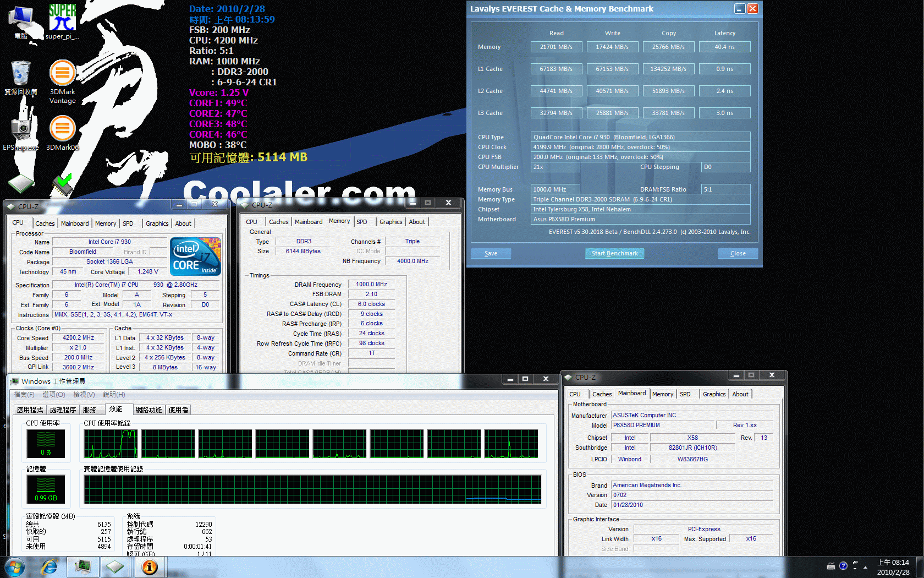Image resolution: width=924 pixels, height=578 pixels.
Task: Click Start Benchmark in EVEREST window
Action: click(614, 253)
